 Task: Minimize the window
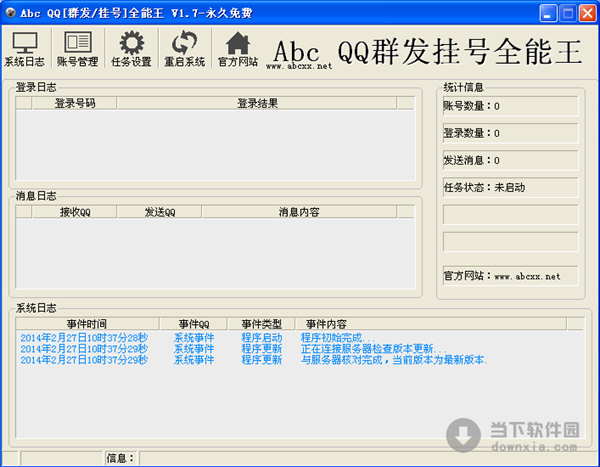tap(548, 13)
